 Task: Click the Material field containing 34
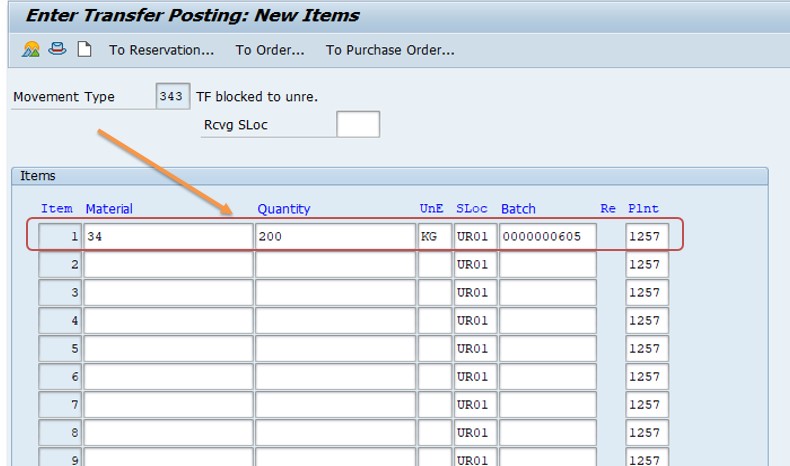click(x=167, y=237)
